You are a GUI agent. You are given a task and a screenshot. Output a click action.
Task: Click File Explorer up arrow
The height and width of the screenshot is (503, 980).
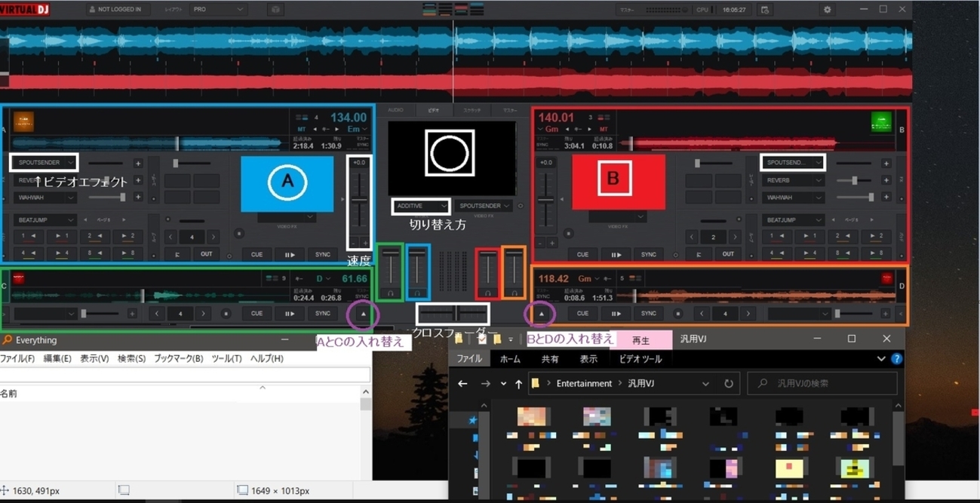518,383
